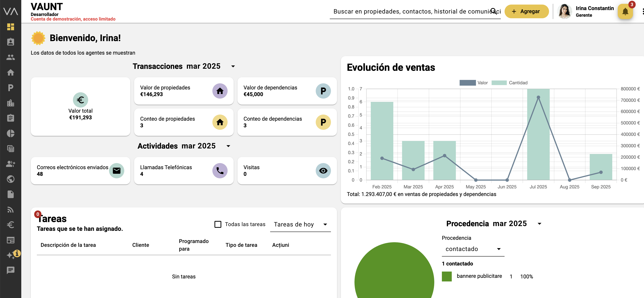Click green bannere publicitare color swatch
The height and width of the screenshot is (298, 644).
click(446, 276)
